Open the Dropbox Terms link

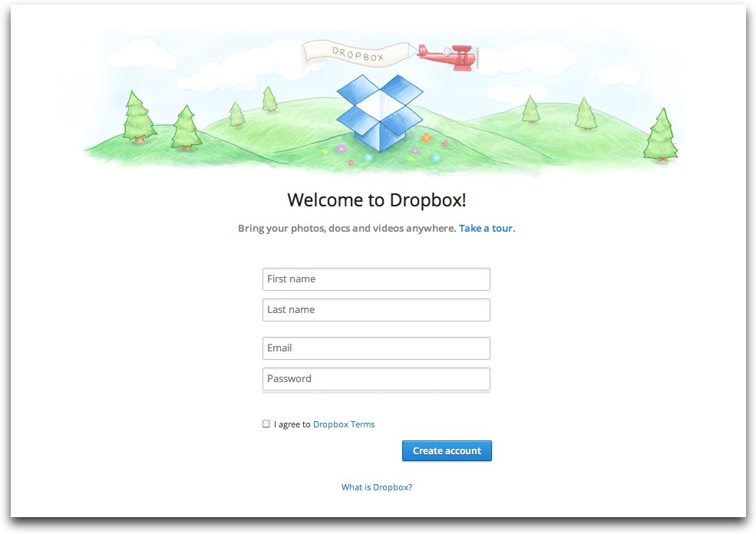[x=344, y=424]
